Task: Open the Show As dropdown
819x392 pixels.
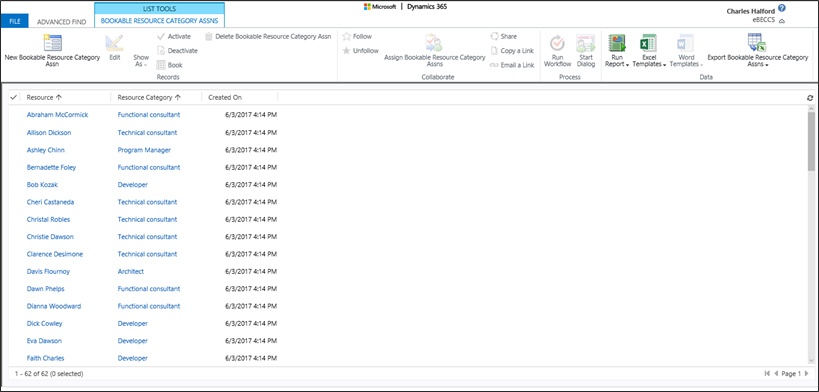Action: coord(141,61)
